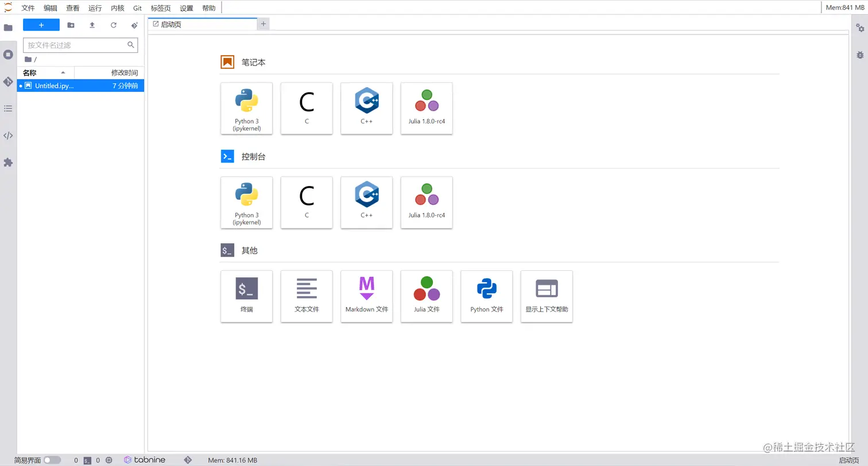868x466 pixels.
Task: Open 帮助 menu
Action: (209, 8)
